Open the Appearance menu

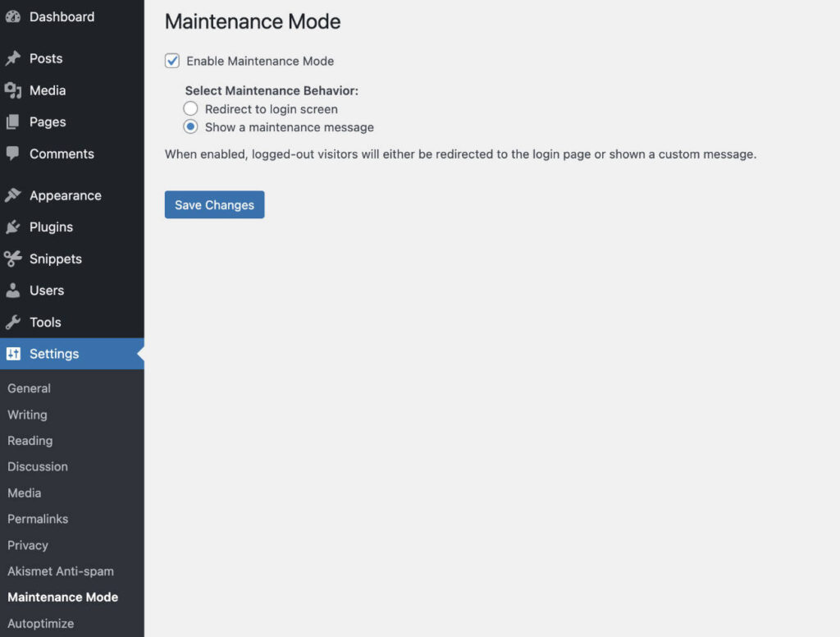click(66, 195)
